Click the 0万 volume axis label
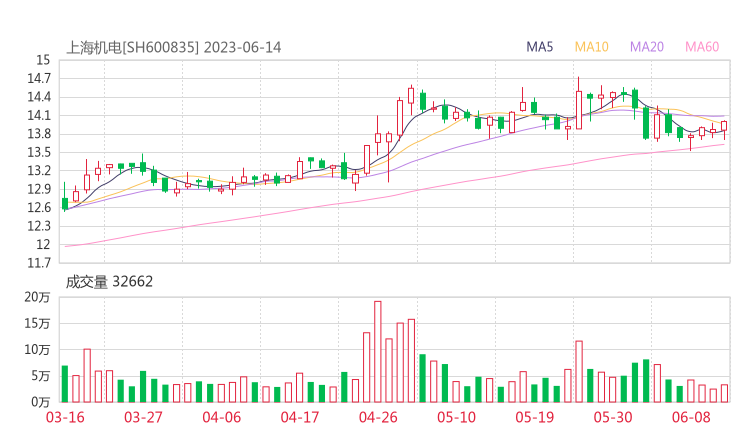This screenshot has width=740, height=440. click(41, 402)
